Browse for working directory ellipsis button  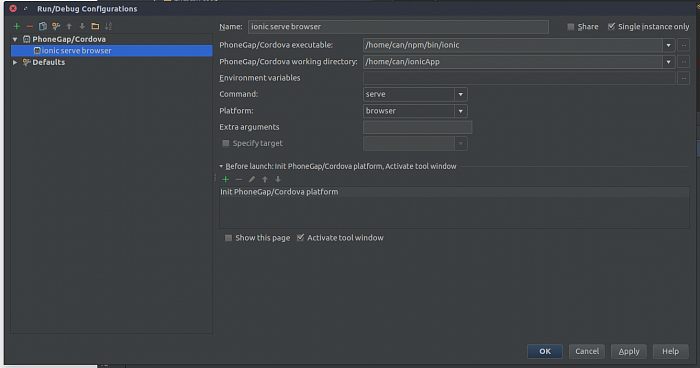683,62
